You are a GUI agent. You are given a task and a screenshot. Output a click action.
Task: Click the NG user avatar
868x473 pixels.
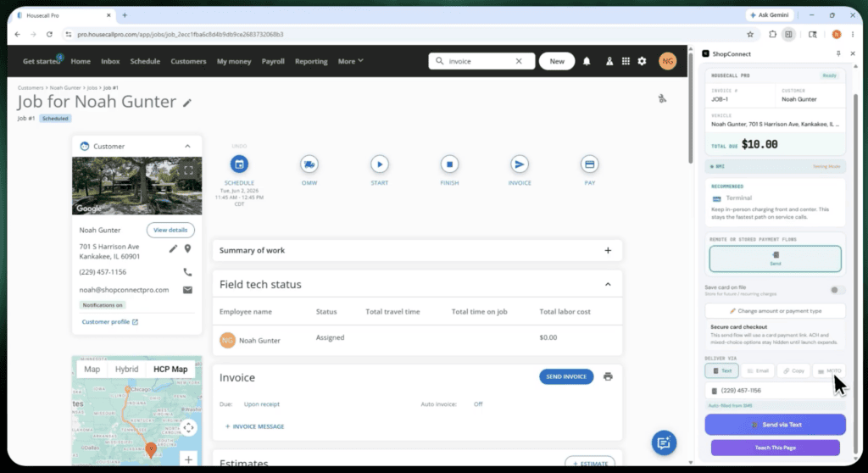668,61
